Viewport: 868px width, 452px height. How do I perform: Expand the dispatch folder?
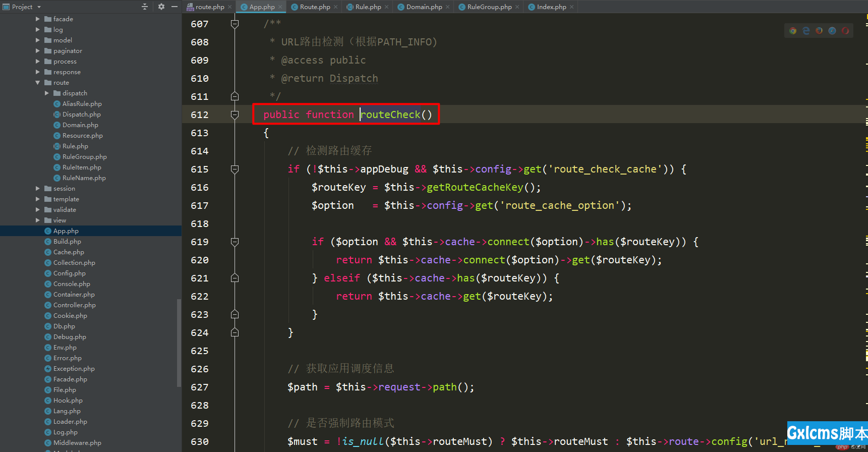(47, 93)
